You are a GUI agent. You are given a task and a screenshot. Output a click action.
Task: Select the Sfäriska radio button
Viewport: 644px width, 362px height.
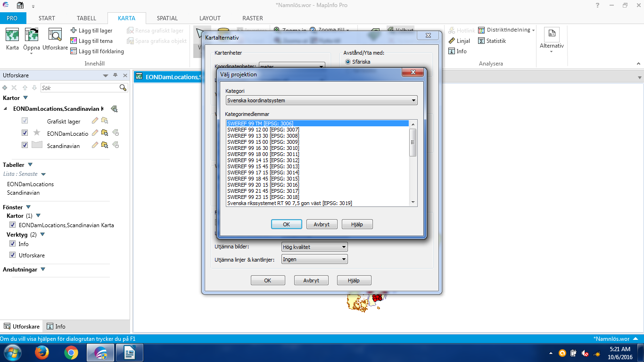coord(348,62)
